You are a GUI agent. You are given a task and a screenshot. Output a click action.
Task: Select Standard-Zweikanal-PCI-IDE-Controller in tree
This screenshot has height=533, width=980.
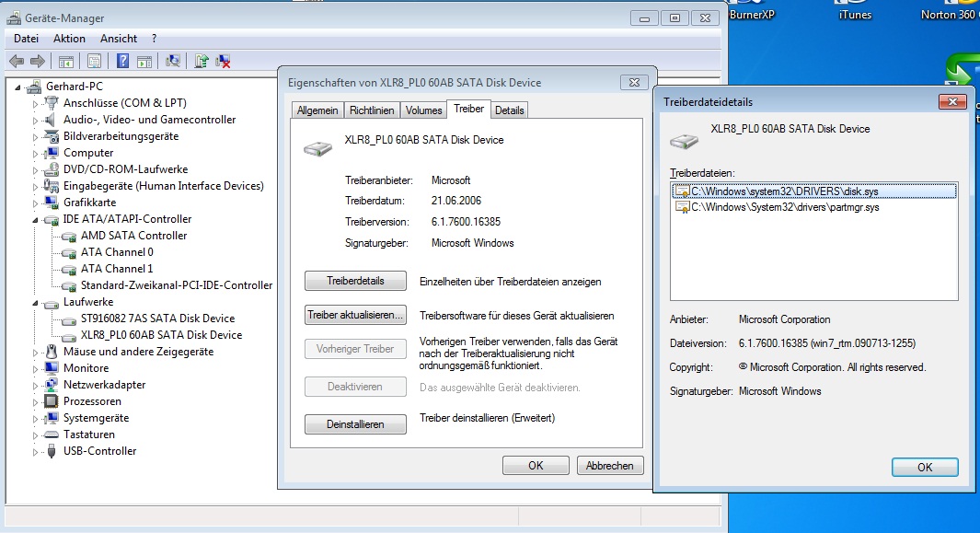pyautogui.click(x=177, y=285)
